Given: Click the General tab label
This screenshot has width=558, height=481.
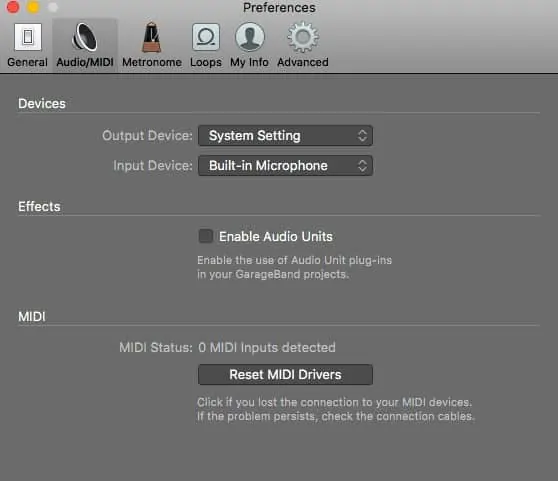Looking at the screenshot, I should 27,62.
